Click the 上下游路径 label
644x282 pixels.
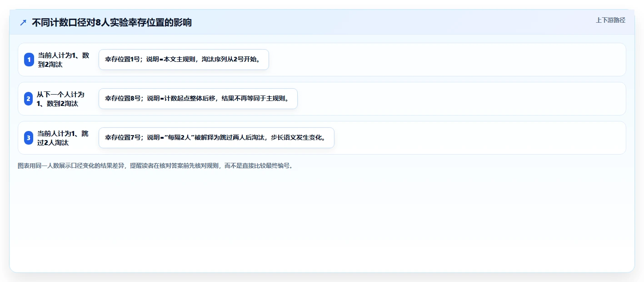(x=610, y=20)
